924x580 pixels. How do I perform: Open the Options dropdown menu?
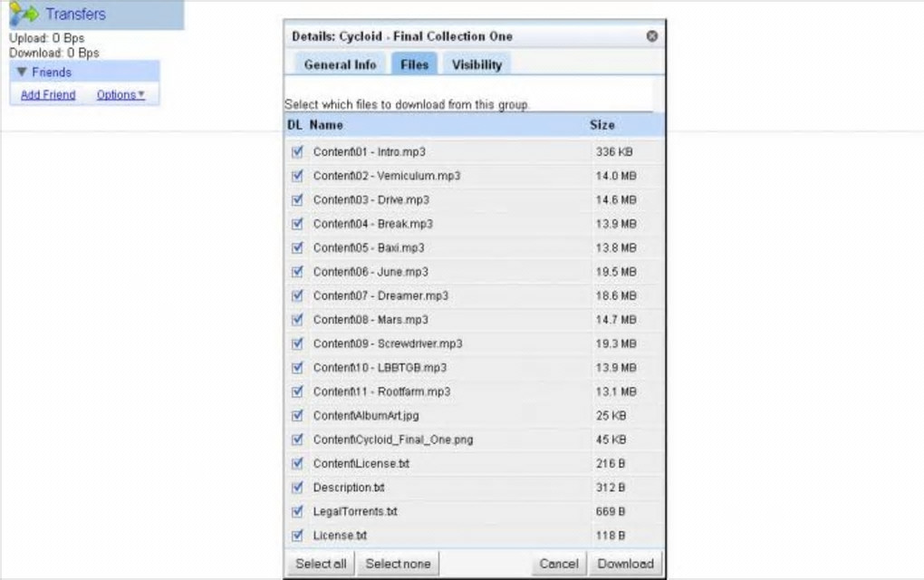coord(120,94)
